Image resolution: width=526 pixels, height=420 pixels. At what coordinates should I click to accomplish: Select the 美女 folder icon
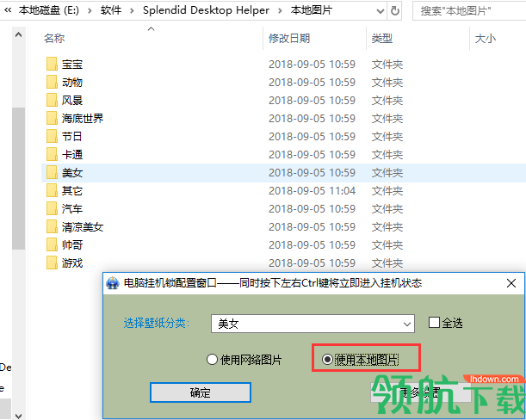pos(52,173)
